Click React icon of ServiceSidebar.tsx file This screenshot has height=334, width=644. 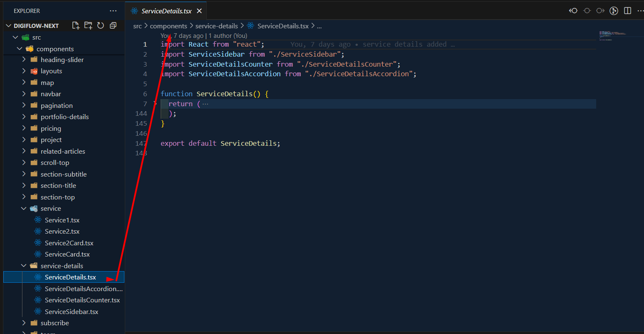(x=38, y=312)
